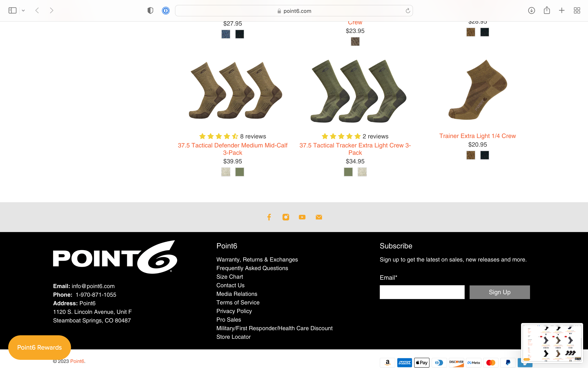This screenshot has height=368, width=588.
Task: Click the info@point6.com email address
Action: (93, 286)
